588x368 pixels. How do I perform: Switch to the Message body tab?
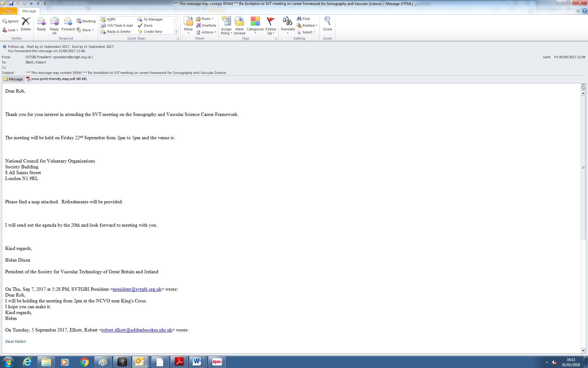(x=13, y=79)
